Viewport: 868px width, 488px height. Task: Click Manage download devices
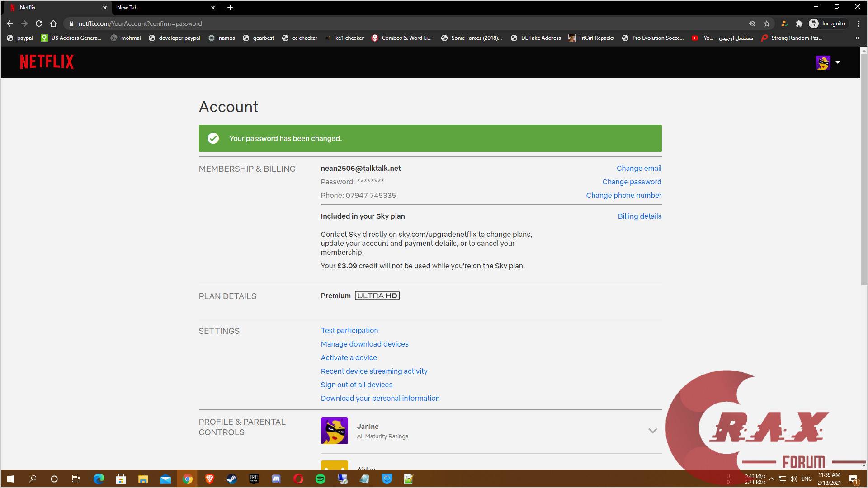(364, 344)
